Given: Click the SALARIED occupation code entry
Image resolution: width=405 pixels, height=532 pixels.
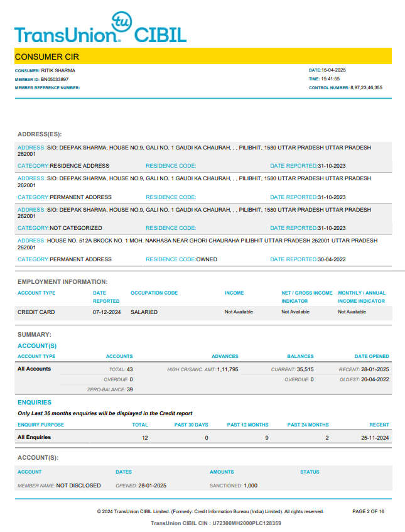Looking at the screenshot, I should [144, 312].
